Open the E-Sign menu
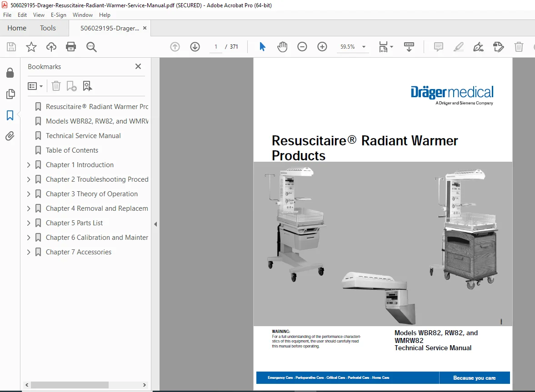Image resolution: width=535 pixels, height=392 pixels. [x=58, y=15]
